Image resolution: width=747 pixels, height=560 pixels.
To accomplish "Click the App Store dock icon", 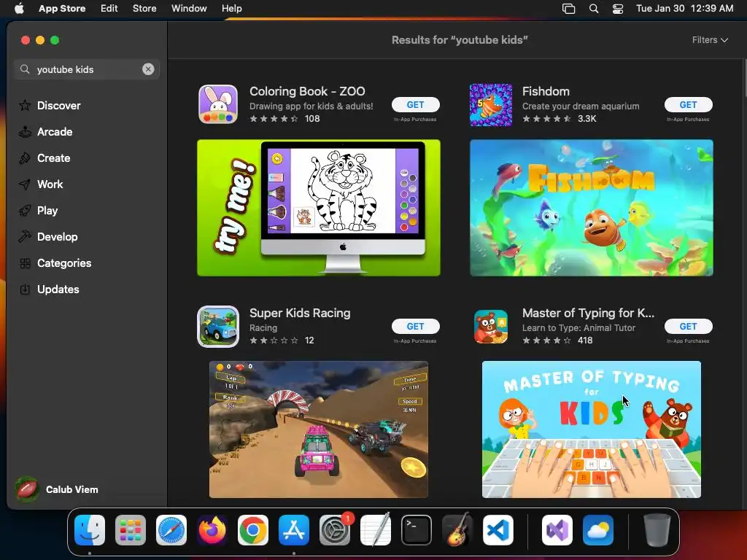I will tap(294, 530).
